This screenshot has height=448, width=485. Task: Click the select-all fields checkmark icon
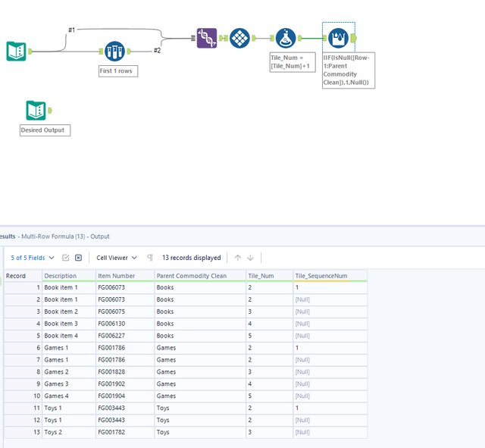click(x=66, y=258)
